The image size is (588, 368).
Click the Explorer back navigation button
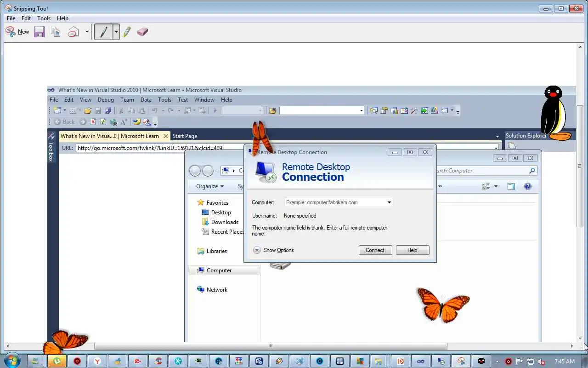pyautogui.click(x=195, y=171)
